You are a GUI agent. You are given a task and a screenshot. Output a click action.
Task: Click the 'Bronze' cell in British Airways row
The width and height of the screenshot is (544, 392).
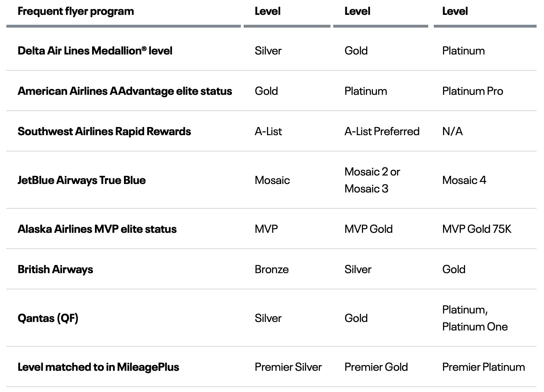click(272, 270)
